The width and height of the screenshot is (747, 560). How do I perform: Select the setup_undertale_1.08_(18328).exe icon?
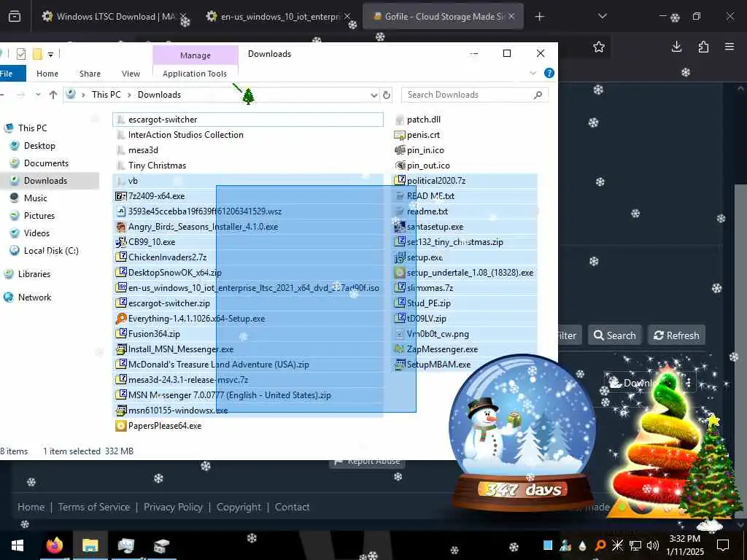[x=400, y=273]
